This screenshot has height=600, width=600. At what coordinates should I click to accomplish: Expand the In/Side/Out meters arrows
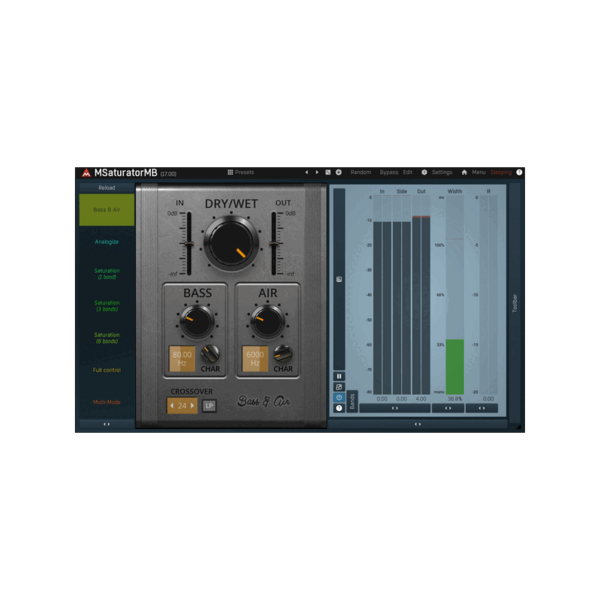395,408
